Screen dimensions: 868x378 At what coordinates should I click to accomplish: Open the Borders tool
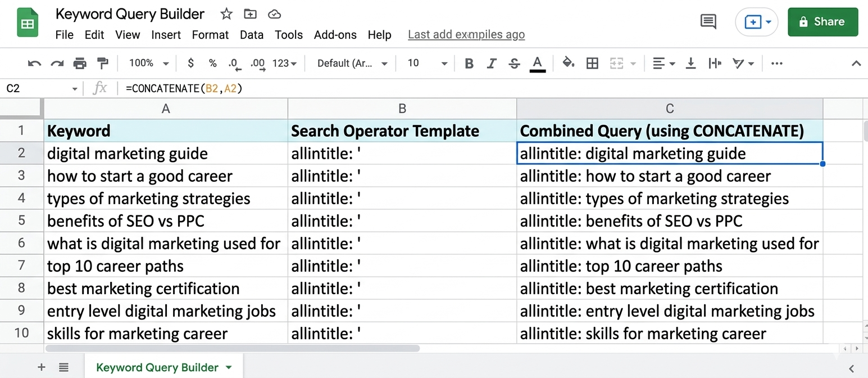coord(592,63)
